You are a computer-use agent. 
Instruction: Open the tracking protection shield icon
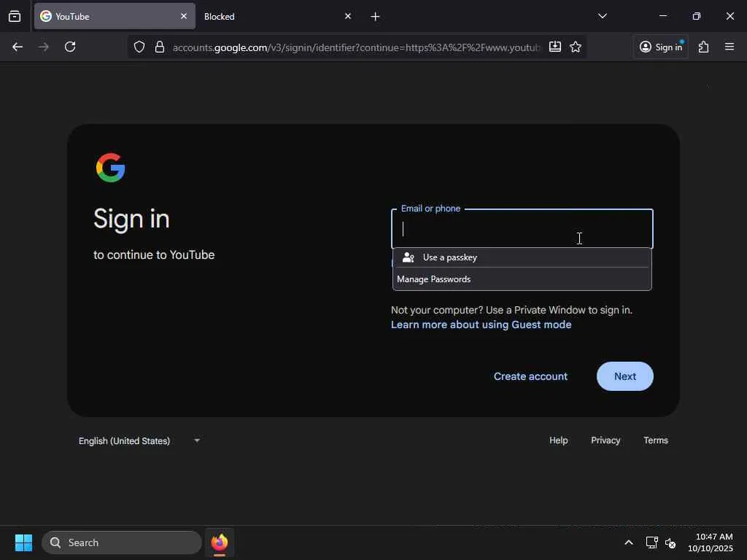click(139, 47)
